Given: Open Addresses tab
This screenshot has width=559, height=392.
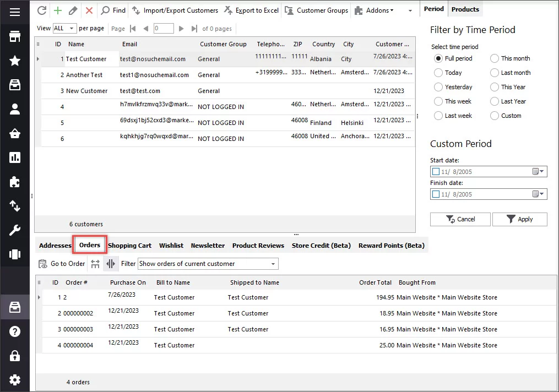Looking at the screenshot, I should (55, 246).
